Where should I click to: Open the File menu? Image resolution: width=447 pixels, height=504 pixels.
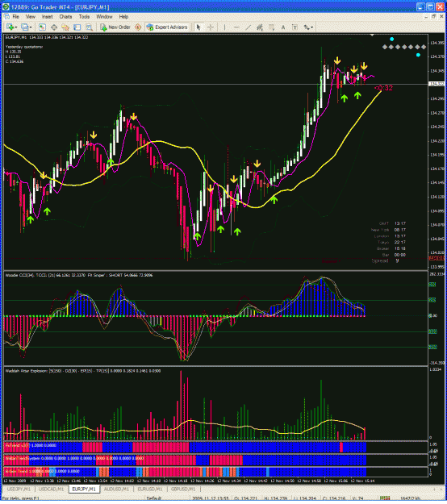click(x=16, y=17)
